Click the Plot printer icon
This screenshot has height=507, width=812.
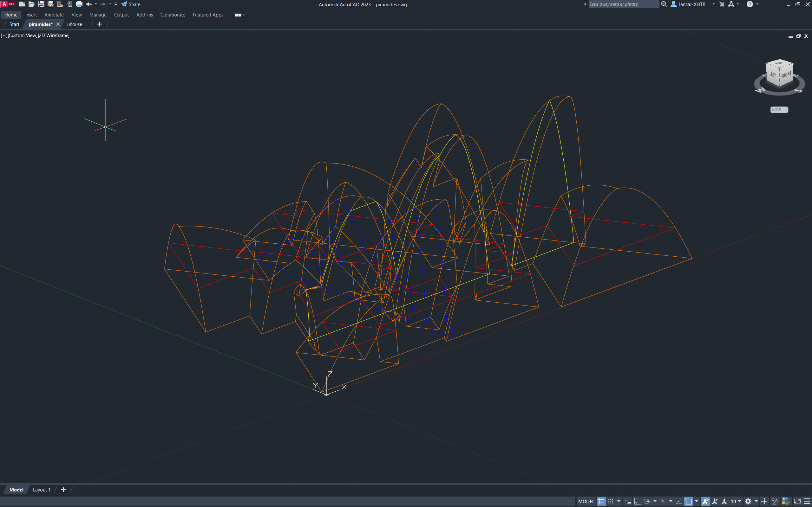click(x=79, y=4)
